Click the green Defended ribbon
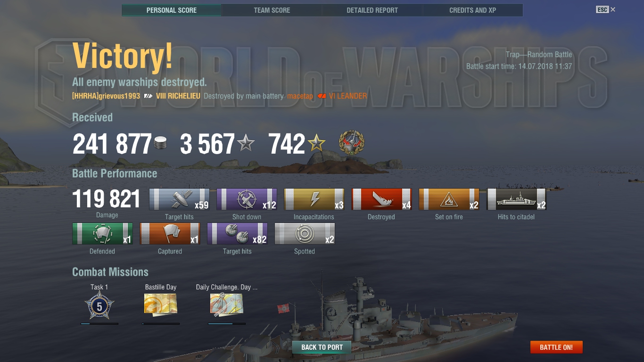The image size is (644, 362). click(x=102, y=234)
